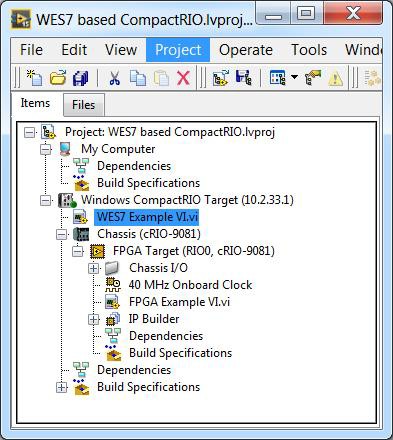
Task: Select the "My Computer" label
Action: [x=118, y=149]
